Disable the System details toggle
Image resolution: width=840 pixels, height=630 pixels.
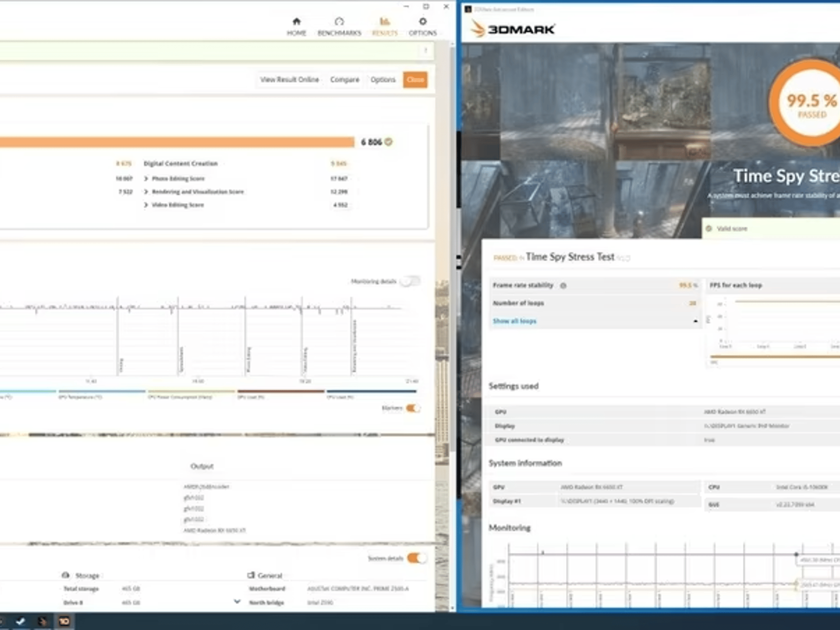[x=417, y=558]
